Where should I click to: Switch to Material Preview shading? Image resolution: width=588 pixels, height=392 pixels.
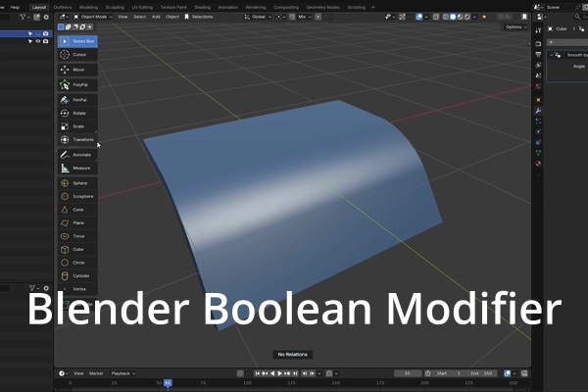click(461, 17)
